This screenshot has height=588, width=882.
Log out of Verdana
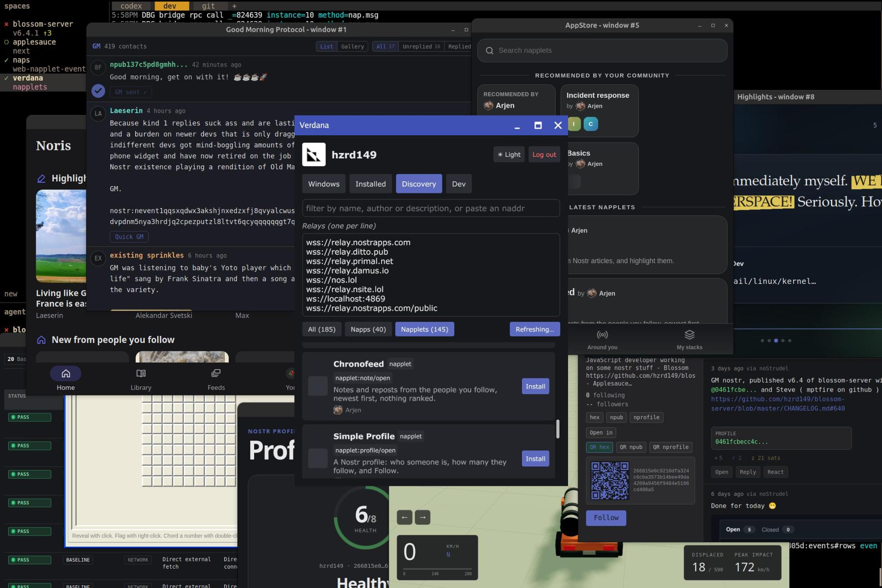[x=544, y=155]
